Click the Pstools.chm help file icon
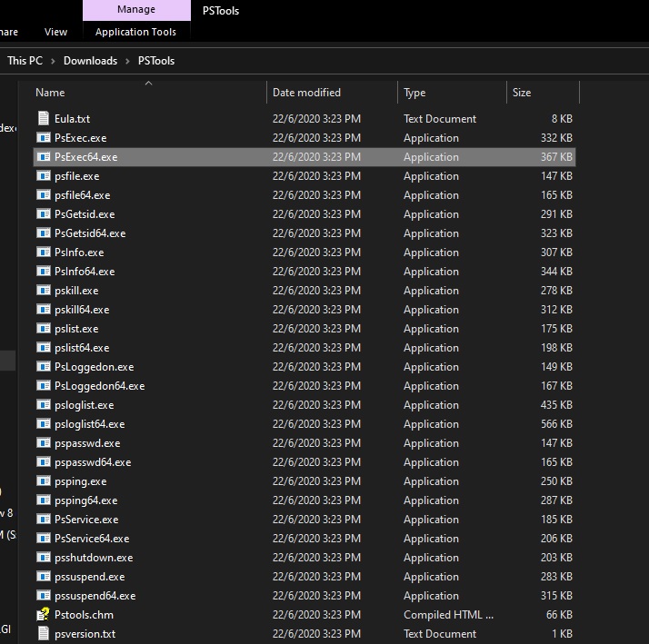This screenshot has height=644, width=649. [x=43, y=615]
